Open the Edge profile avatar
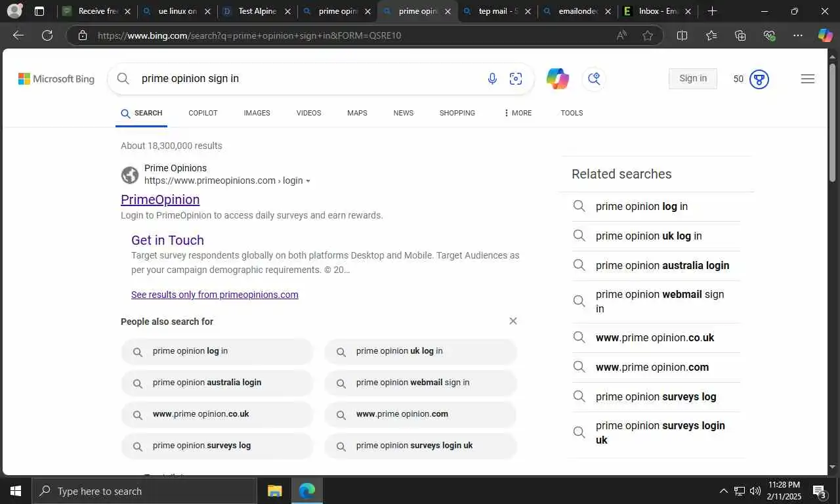The height and width of the screenshot is (504, 840). point(14,11)
